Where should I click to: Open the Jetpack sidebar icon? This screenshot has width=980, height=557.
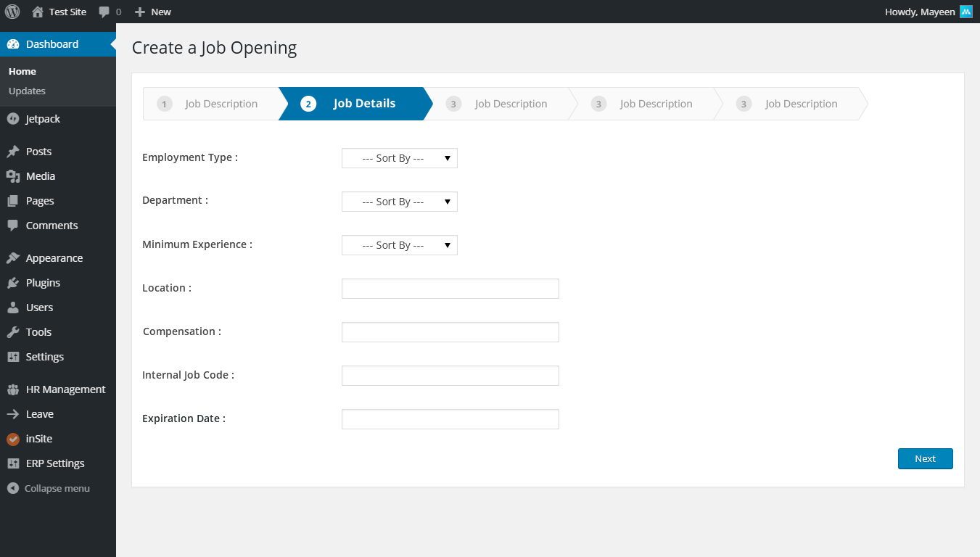tap(12, 118)
